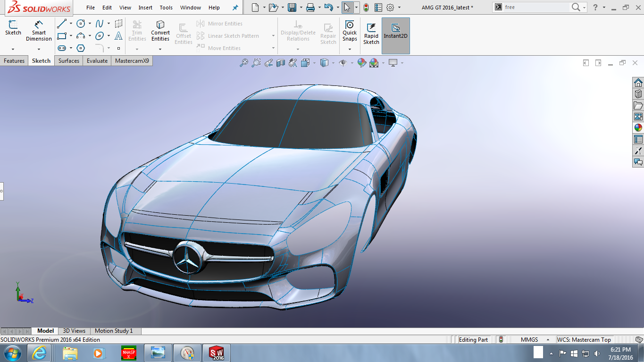Switch to the Surfaces tab
644x362 pixels.
tap(69, 61)
